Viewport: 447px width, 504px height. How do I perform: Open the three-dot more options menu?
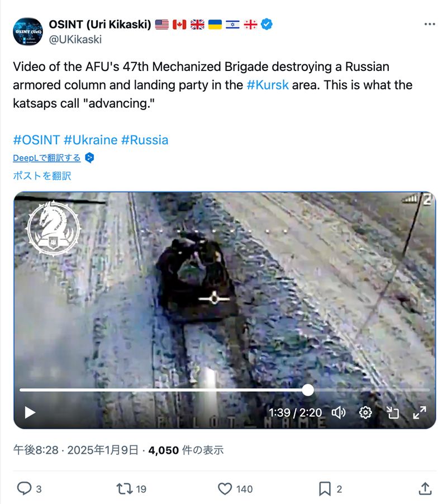point(429,24)
